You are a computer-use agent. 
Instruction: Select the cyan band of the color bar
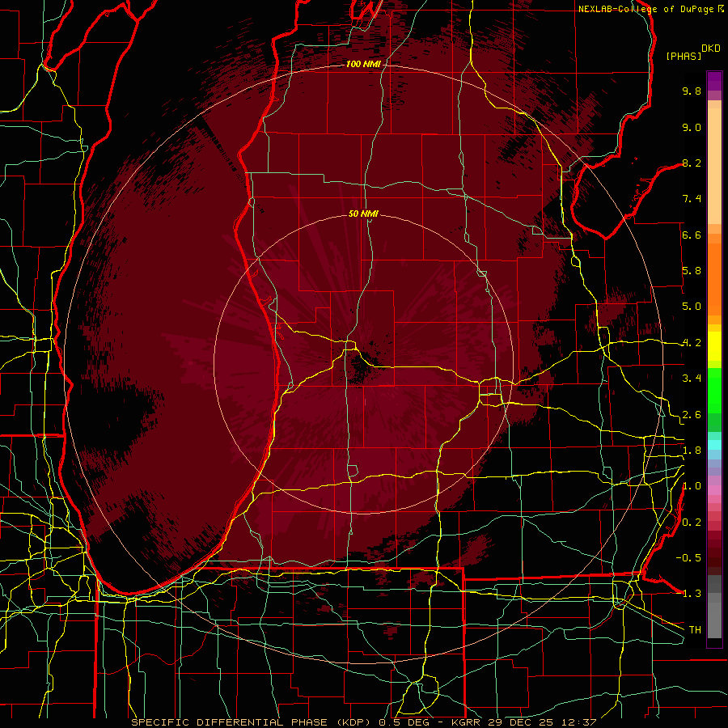coord(714,445)
